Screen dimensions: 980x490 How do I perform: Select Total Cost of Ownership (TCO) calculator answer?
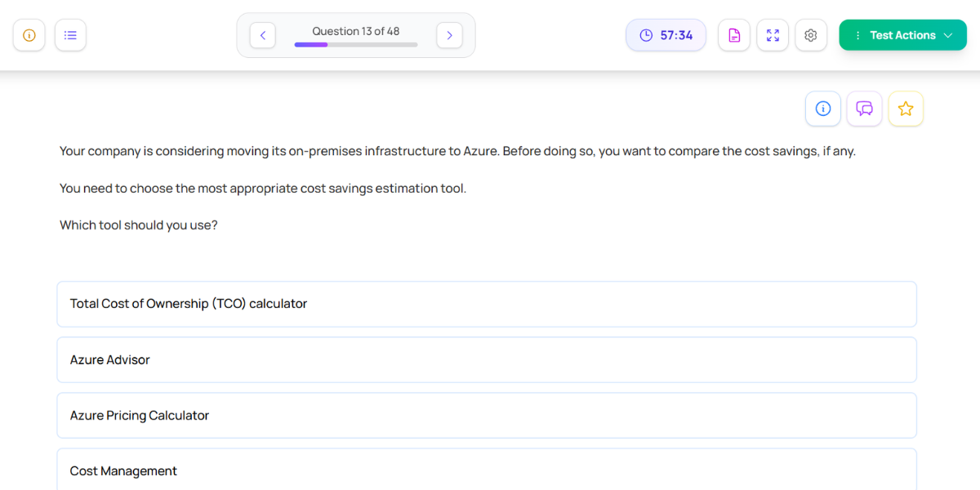[486, 304]
